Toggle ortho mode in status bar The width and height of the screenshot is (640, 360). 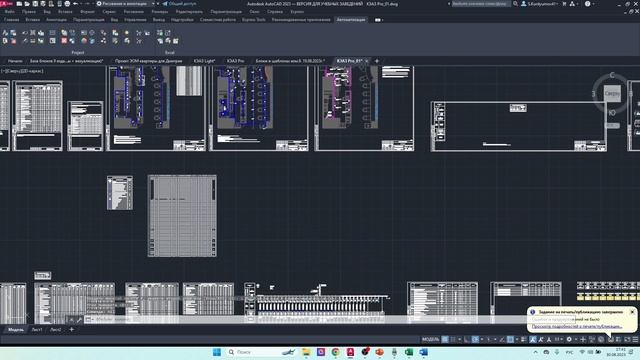pos(466,339)
